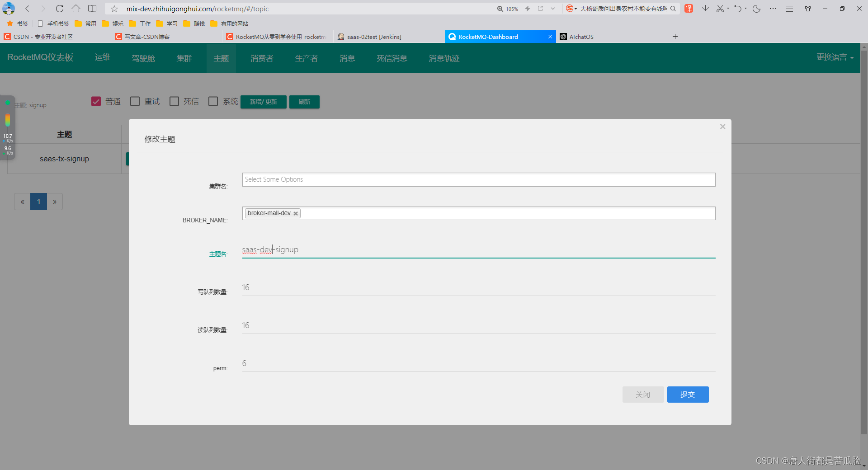Expand the address bar dropdown chevron
868x470 pixels.
click(553, 9)
